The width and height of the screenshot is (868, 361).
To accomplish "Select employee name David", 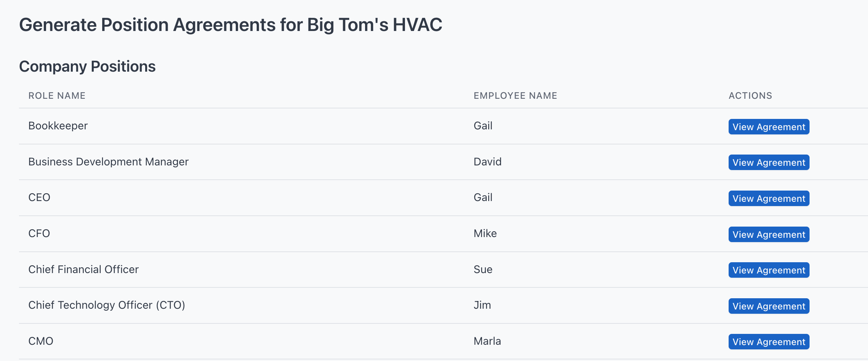I will 487,162.
